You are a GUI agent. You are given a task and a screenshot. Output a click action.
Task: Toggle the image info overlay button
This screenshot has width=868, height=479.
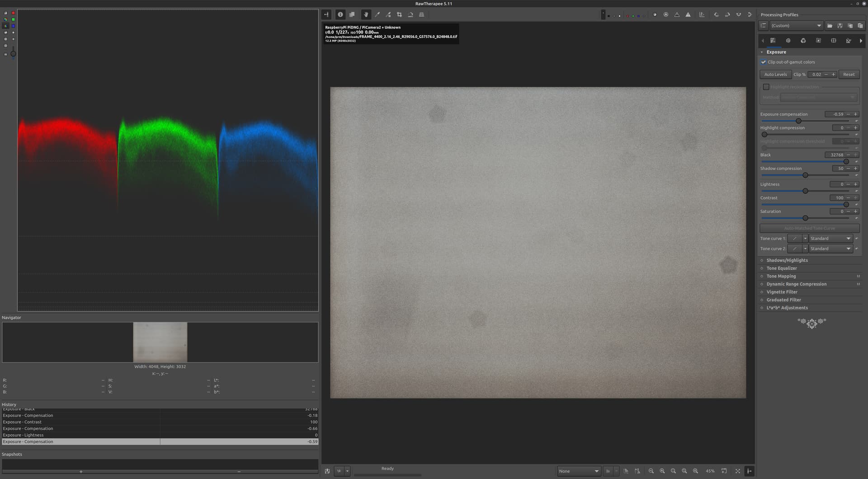pyautogui.click(x=340, y=14)
